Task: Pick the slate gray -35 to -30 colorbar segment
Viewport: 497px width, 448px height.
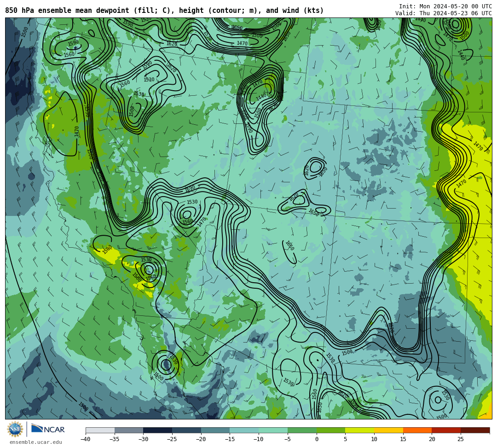Action: click(129, 430)
